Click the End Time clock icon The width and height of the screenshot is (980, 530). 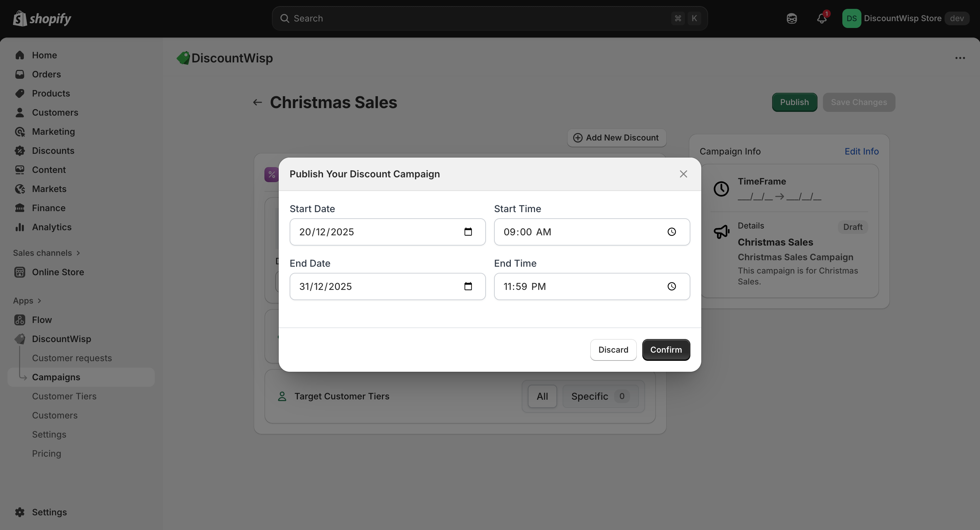coord(672,286)
